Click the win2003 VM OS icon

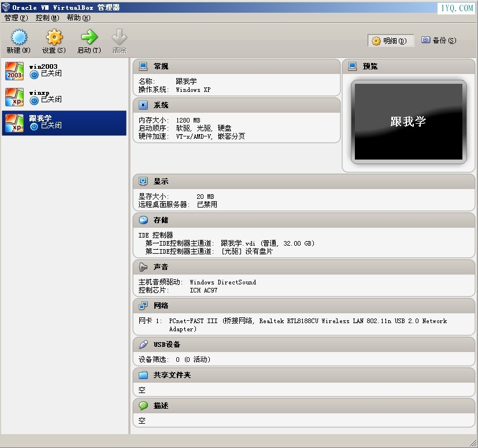[14, 71]
